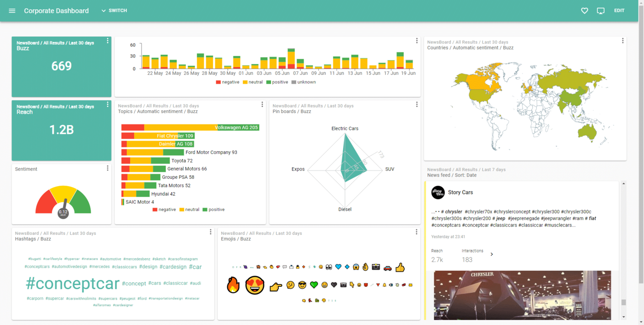Open the Buzz widget options menu

pyautogui.click(x=108, y=41)
